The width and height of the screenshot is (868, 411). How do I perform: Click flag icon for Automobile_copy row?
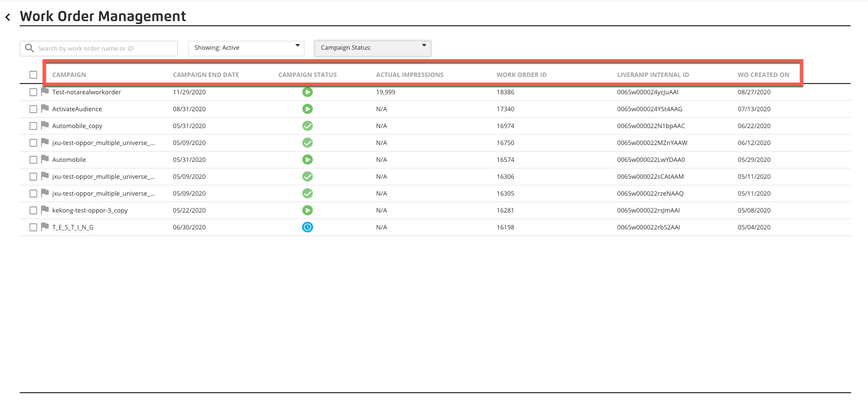[x=45, y=125]
